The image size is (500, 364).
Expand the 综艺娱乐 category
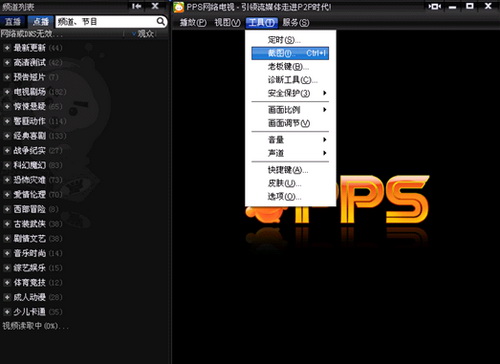coord(6,268)
